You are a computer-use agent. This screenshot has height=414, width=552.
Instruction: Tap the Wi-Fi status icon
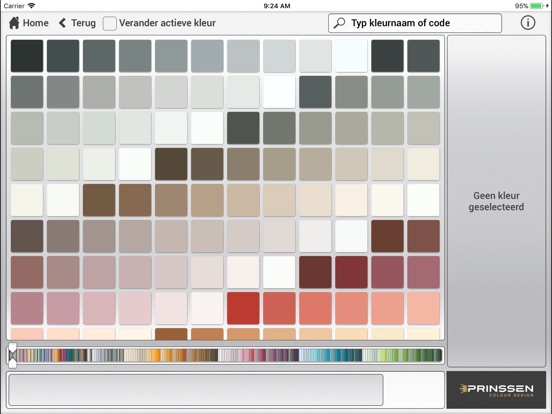point(32,6)
